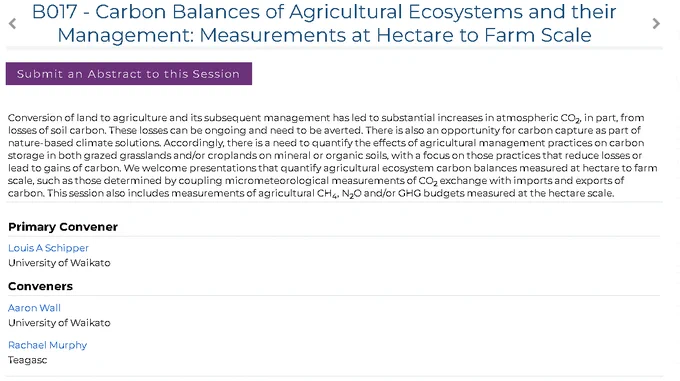Viewport: 680px width, 381px height.
Task: Go to the next session with right arrow
Action: click(x=656, y=23)
